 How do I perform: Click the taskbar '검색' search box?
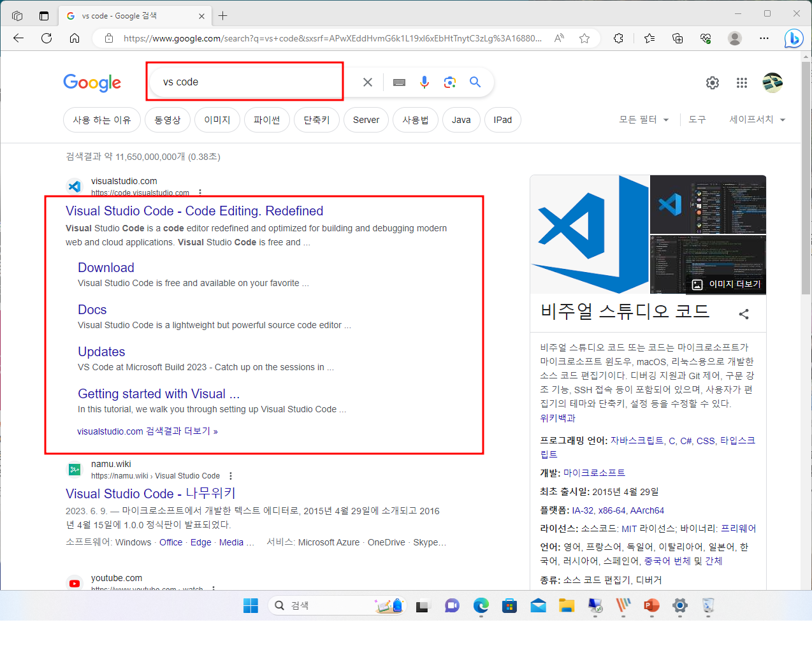338,605
